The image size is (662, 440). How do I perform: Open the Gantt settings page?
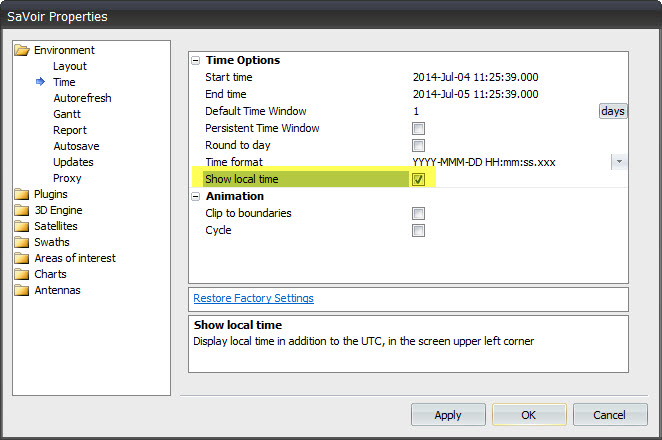click(68, 114)
